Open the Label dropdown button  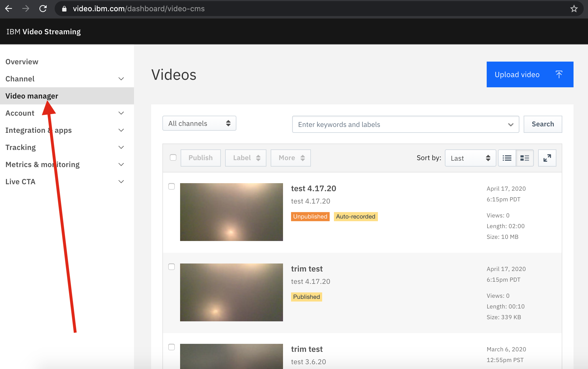pyautogui.click(x=245, y=158)
